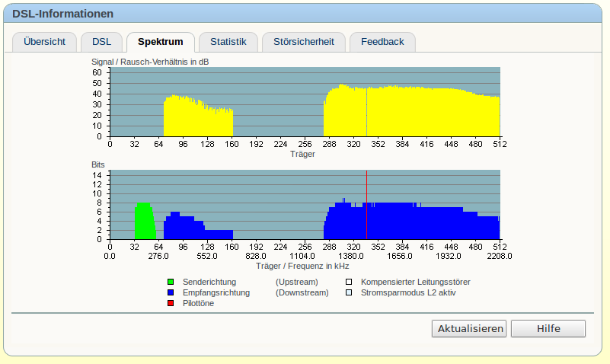
Task: Click the green Senderichtung legend swatch
Action: point(171,282)
